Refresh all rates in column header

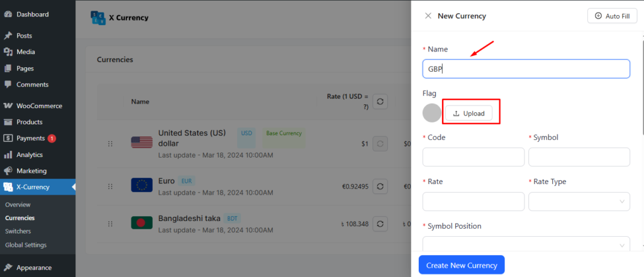point(380,101)
